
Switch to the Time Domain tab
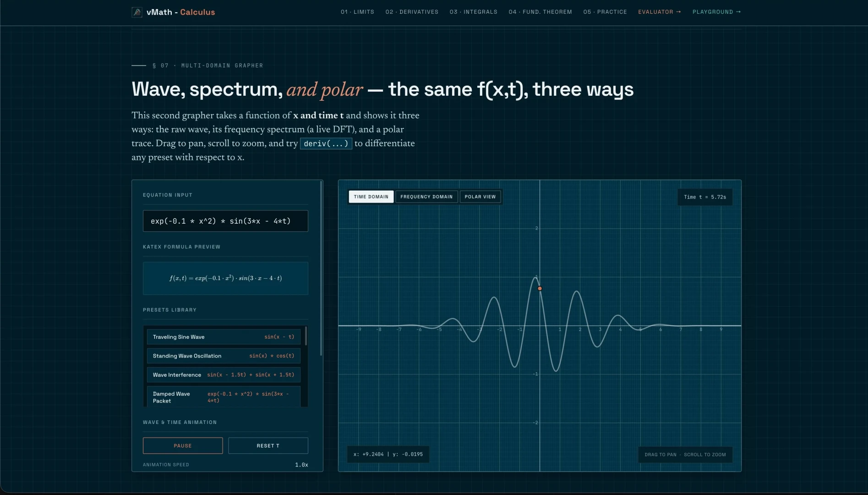point(371,197)
